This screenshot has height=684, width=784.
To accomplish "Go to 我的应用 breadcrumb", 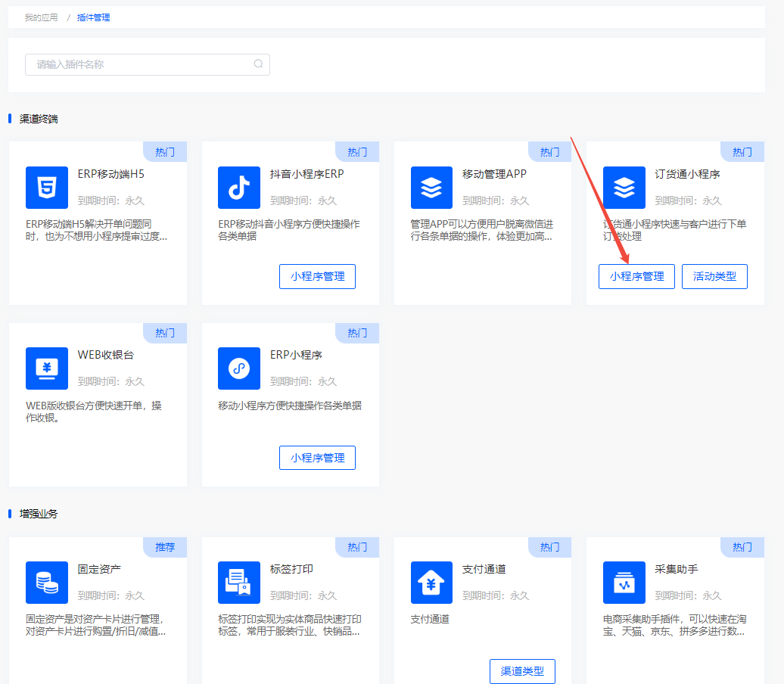I will tap(41, 17).
